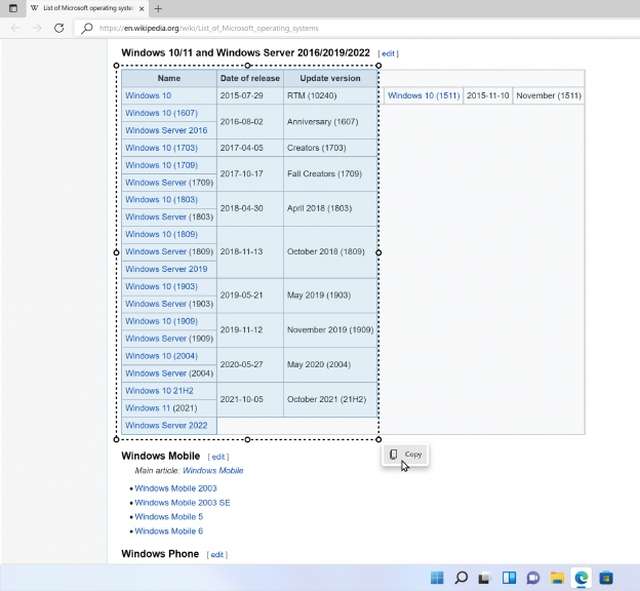Open the Windows Server (1709) link
Screen dimensions: 640x591
click(x=156, y=182)
